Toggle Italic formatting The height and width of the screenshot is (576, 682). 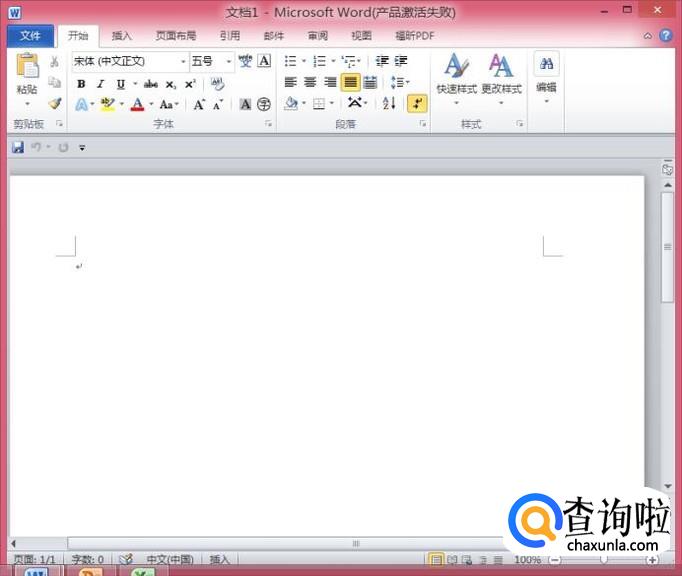(100, 84)
